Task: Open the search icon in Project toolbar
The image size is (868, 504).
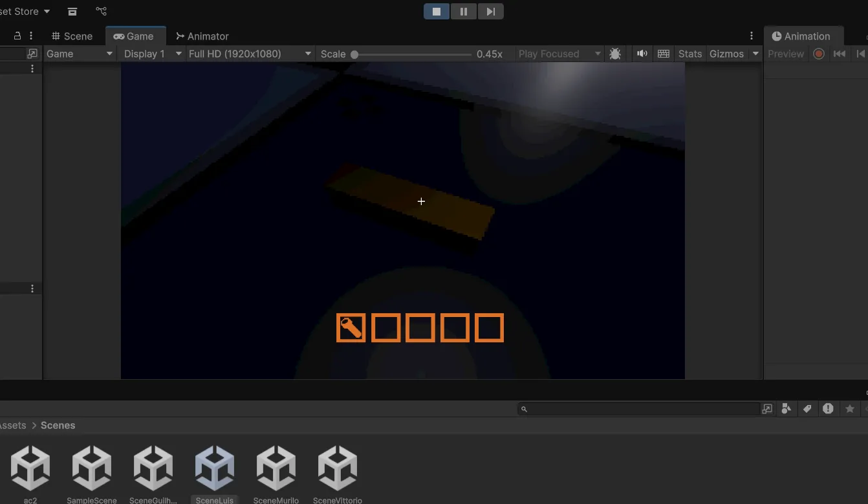Action: [524, 408]
